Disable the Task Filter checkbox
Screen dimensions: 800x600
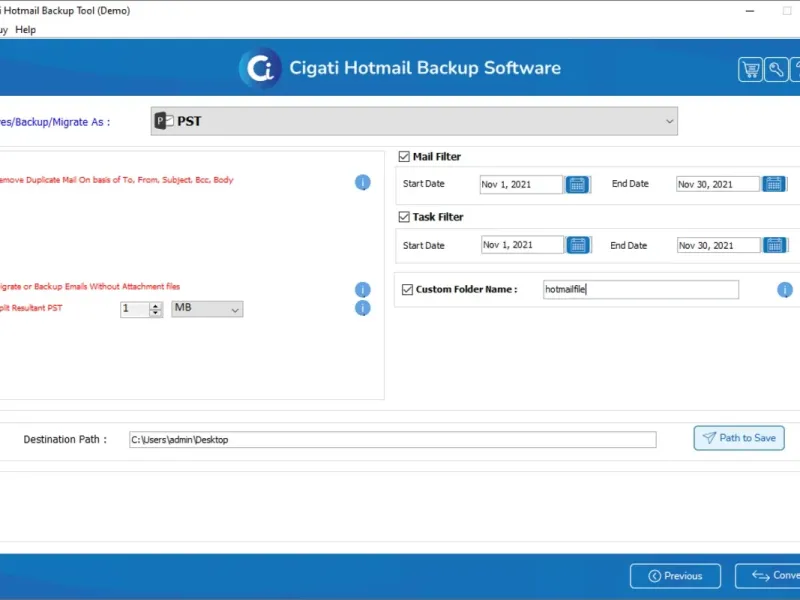(x=404, y=217)
